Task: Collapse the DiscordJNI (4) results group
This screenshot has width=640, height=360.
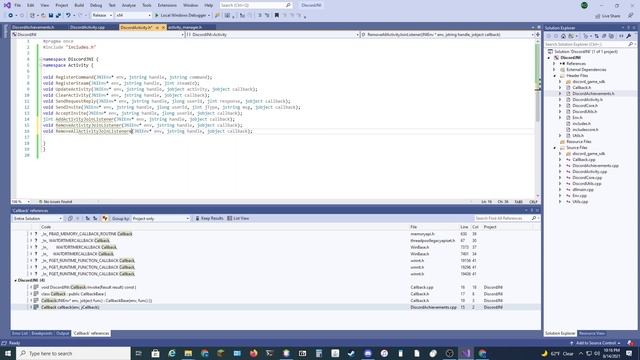Action: click(x=16, y=280)
